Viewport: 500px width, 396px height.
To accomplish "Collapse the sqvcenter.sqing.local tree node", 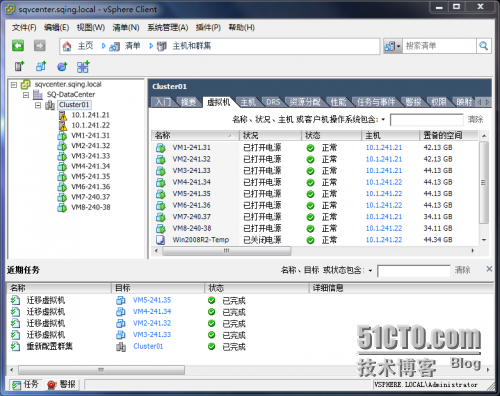I will point(14,85).
